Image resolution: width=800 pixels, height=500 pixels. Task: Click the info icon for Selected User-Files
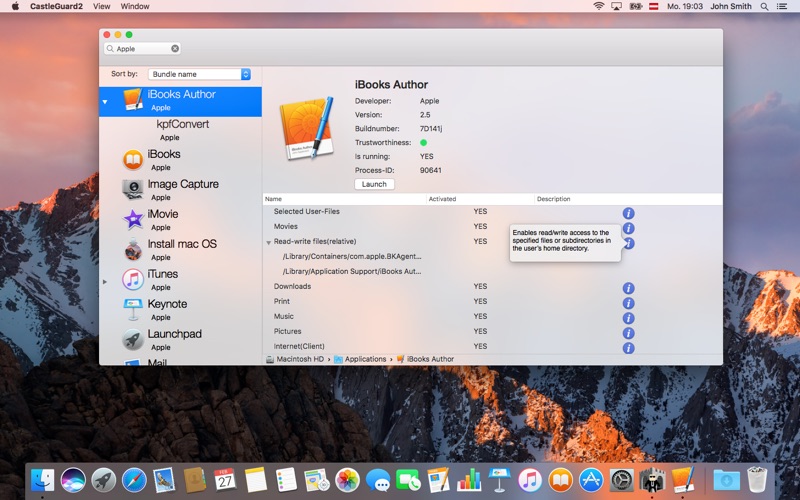(x=628, y=213)
